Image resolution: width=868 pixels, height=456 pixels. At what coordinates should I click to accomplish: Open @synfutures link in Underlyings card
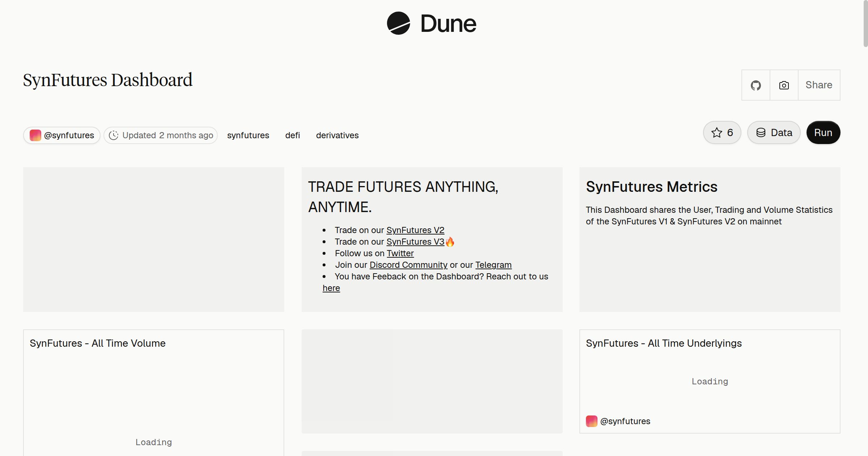(625, 421)
